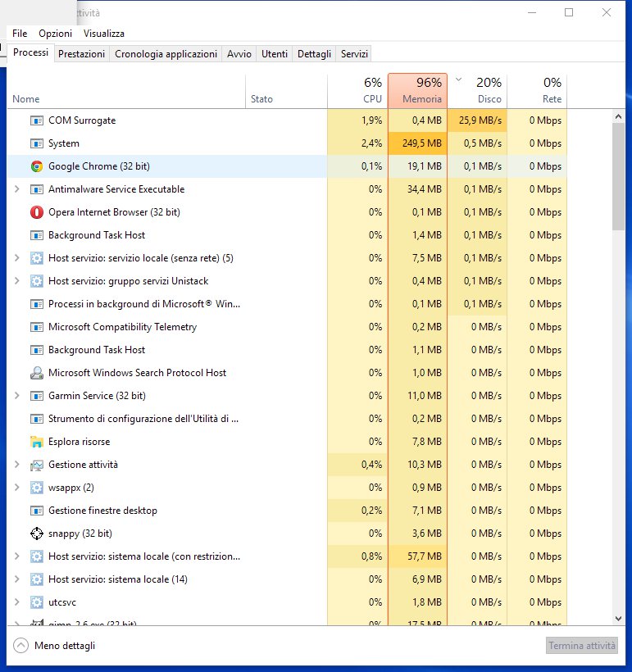Click the scrollbar up arrow
Viewport: 632px width, 672px height.
[618, 116]
